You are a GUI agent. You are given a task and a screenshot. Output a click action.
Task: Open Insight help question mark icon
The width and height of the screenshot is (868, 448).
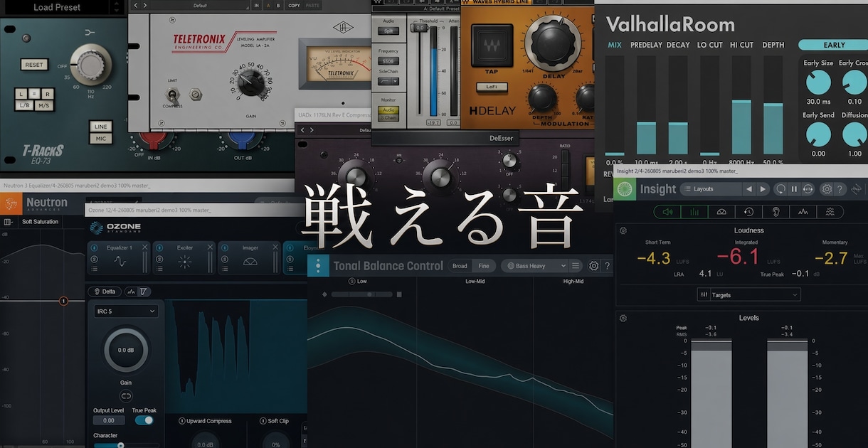click(x=840, y=189)
